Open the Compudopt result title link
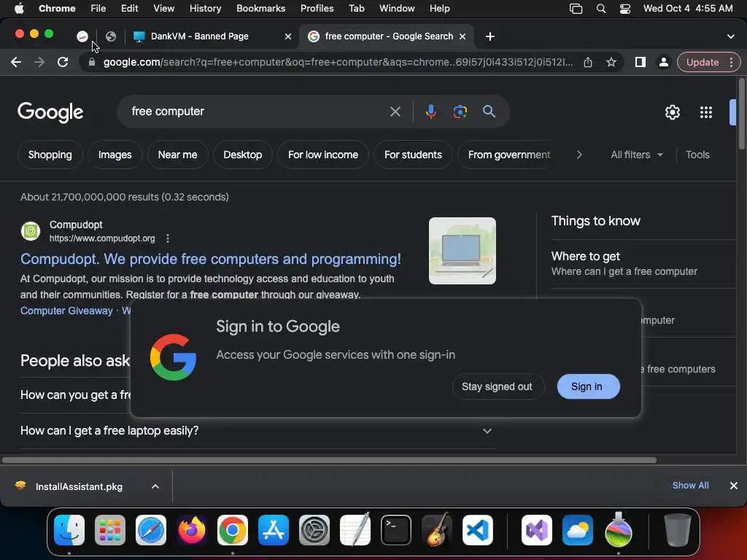 point(211,259)
